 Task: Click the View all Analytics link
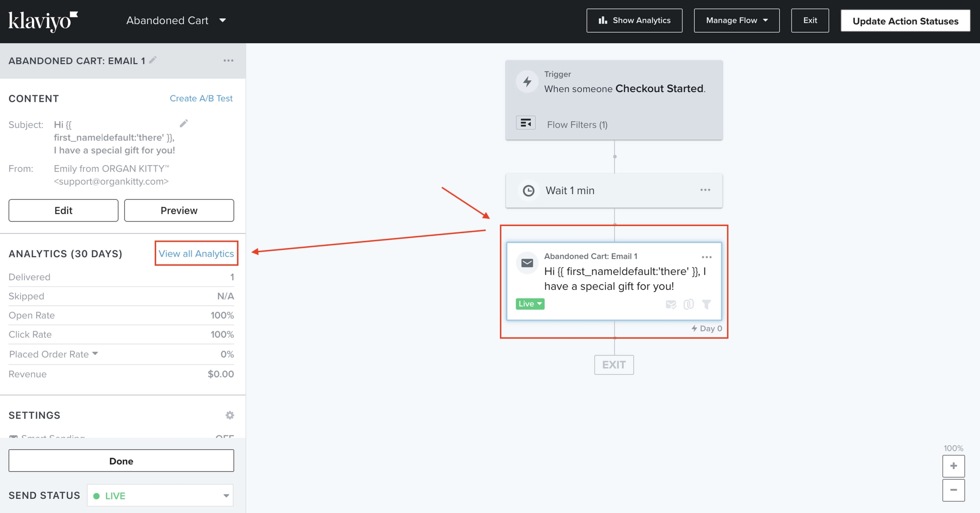click(196, 253)
